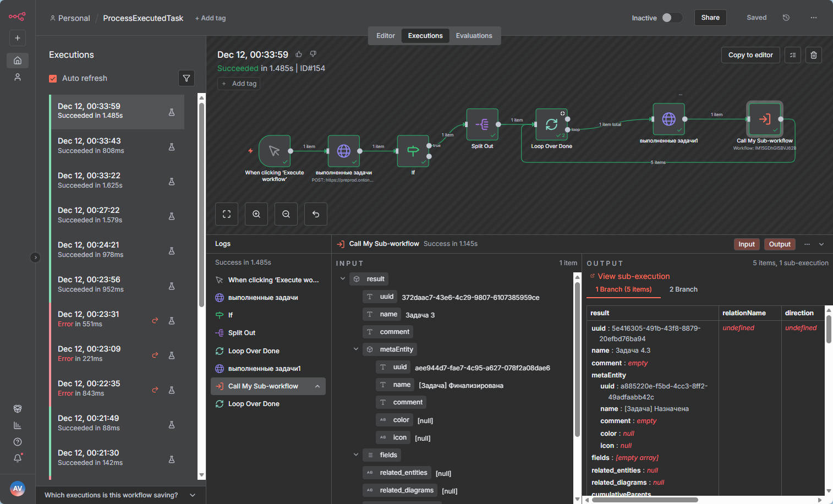Toggle the Input panel button
Image resolution: width=833 pixels, height=504 pixels.
tap(746, 244)
